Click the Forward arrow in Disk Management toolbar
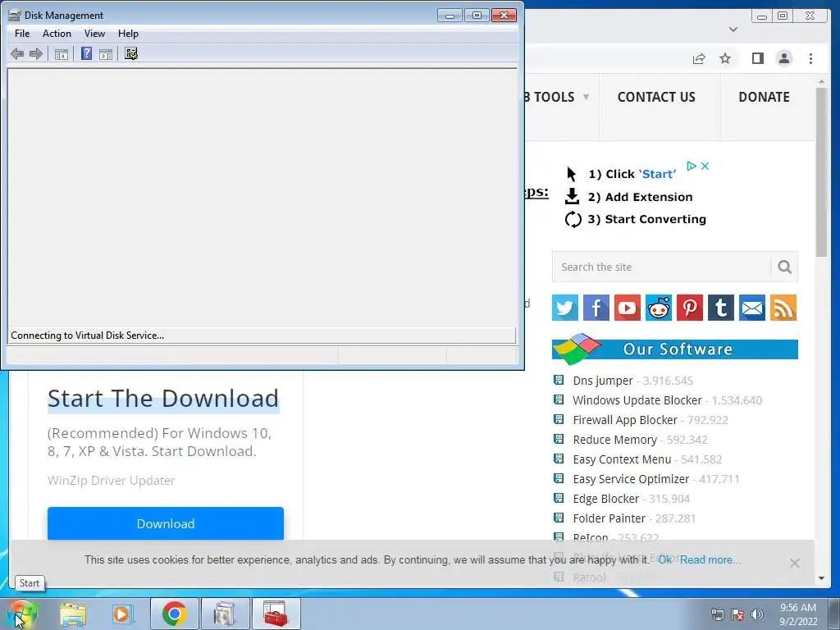The image size is (840, 630). (36, 53)
